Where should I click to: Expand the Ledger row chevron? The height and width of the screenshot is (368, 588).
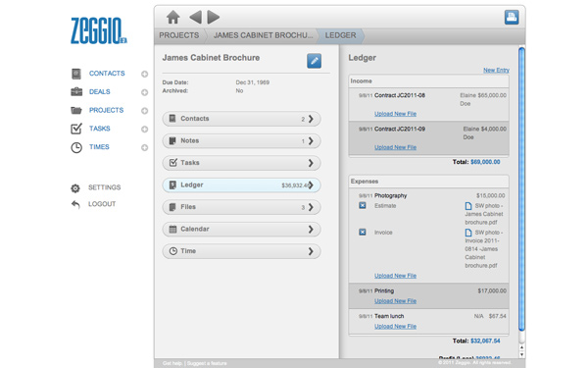[x=311, y=185]
